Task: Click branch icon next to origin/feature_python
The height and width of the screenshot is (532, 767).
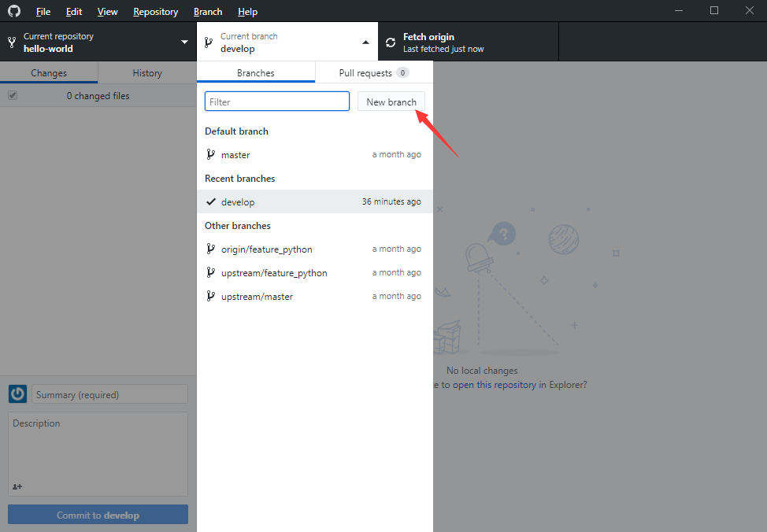Action: tap(211, 249)
